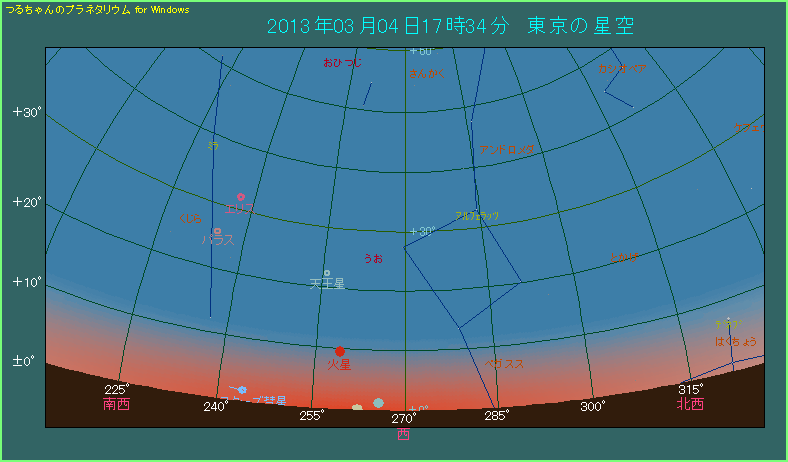
Task: Click the red Mars (火星) marker
Action: click(340, 351)
